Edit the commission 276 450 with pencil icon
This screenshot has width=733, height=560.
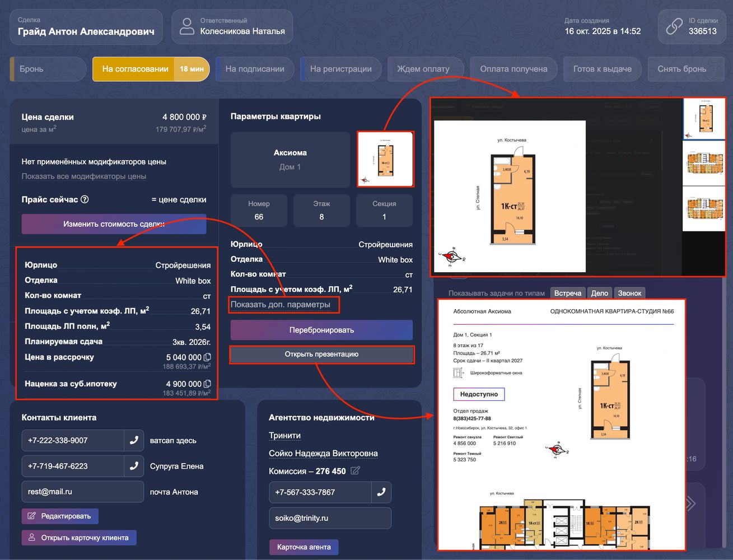pos(355,471)
